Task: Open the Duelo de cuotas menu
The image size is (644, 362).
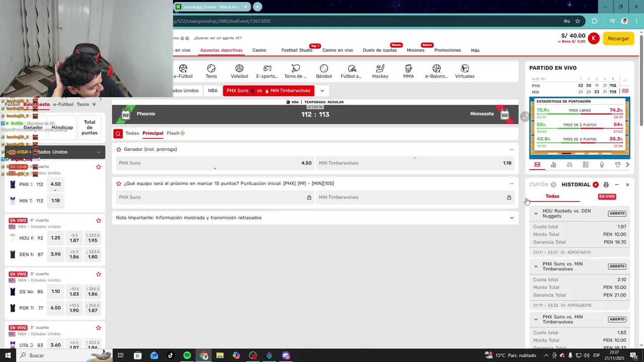Action: point(380,50)
